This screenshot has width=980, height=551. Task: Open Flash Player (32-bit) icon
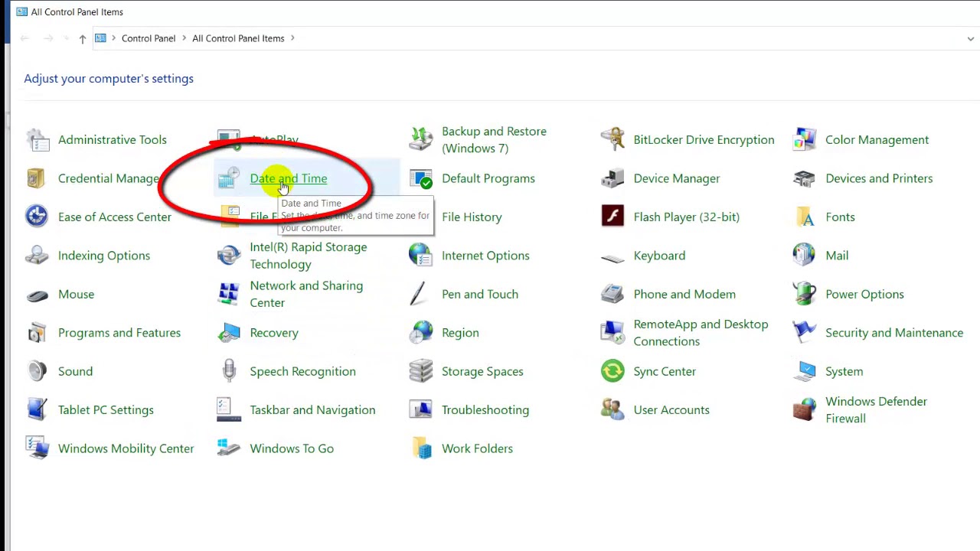point(612,217)
